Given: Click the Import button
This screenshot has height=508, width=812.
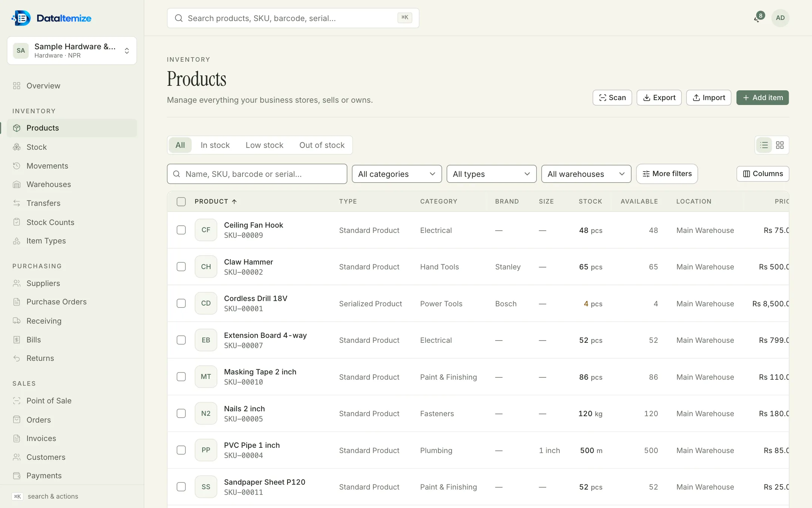Looking at the screenshot, I should click(x=709, y=98).
